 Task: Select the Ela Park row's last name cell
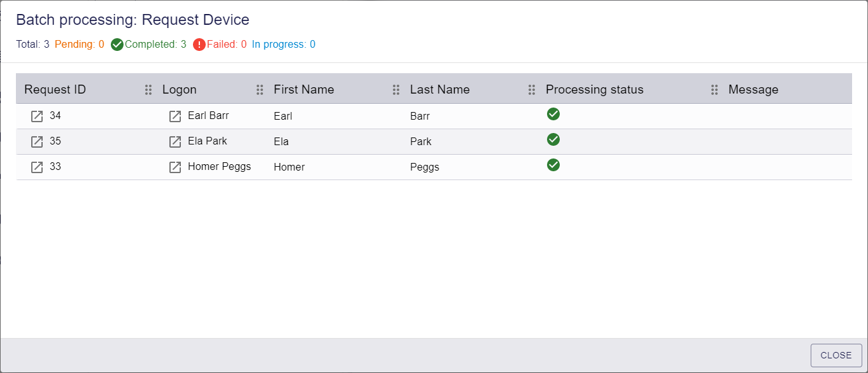[x=421, y=142]
